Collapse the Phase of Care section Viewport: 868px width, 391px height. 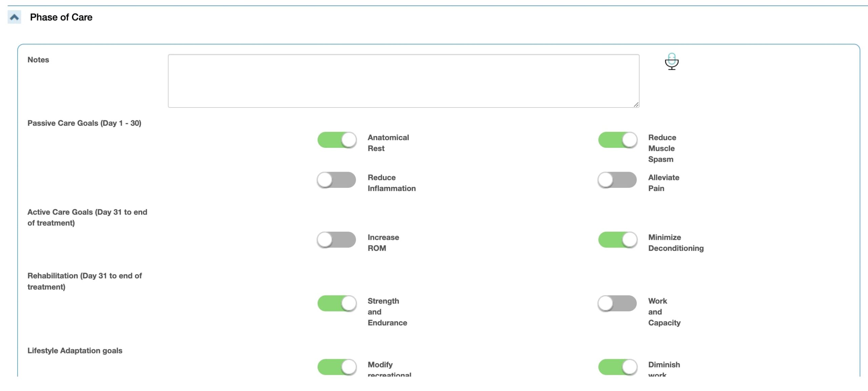tap(14, 17)
